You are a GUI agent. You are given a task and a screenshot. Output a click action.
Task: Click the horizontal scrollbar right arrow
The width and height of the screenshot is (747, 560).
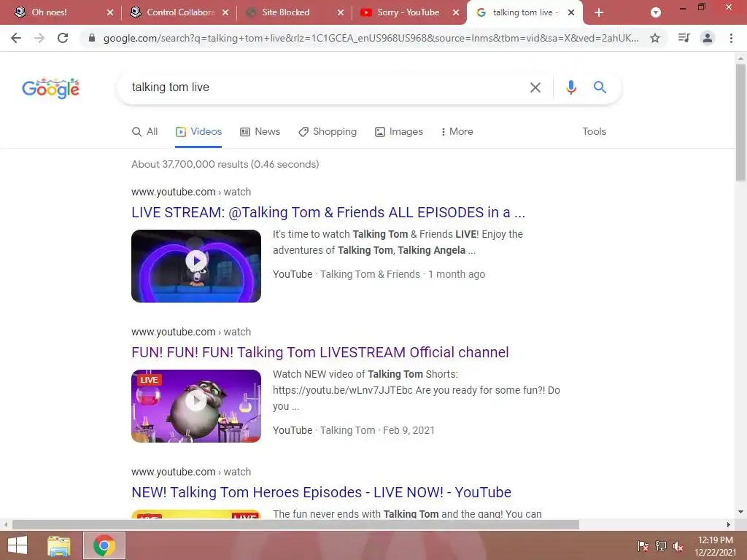click(729, 525)
